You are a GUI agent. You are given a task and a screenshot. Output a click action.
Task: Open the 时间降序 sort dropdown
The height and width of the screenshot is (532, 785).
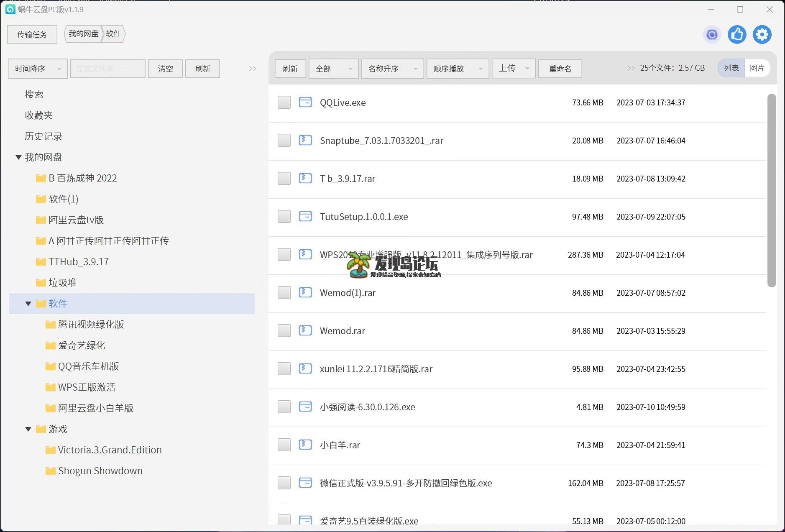click(38, 69)
